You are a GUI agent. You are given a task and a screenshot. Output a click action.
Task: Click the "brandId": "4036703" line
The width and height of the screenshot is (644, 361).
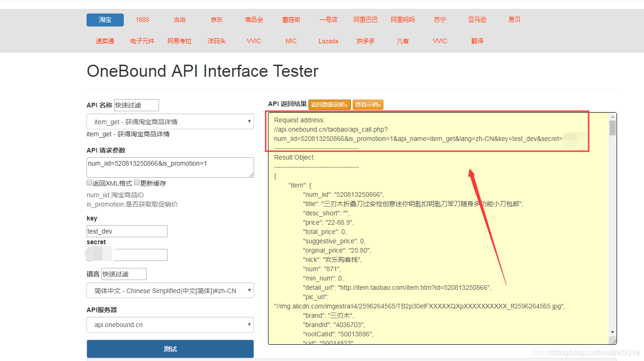tap(334, 325)
